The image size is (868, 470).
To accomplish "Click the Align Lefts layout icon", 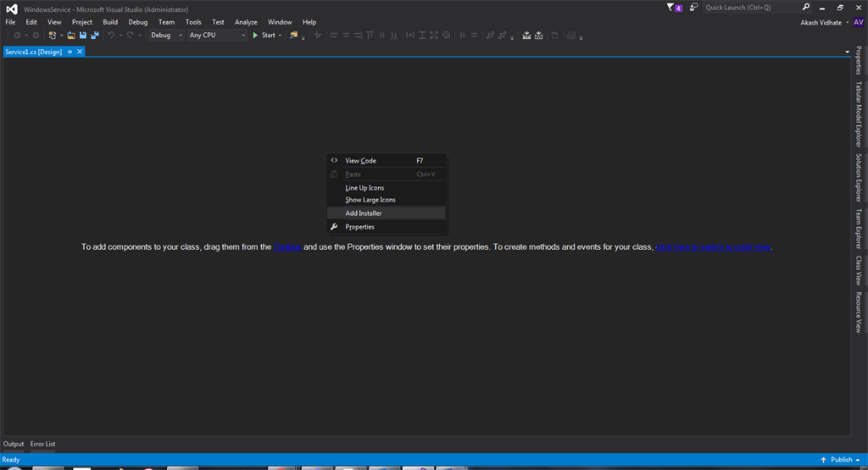I will [334, 36].
